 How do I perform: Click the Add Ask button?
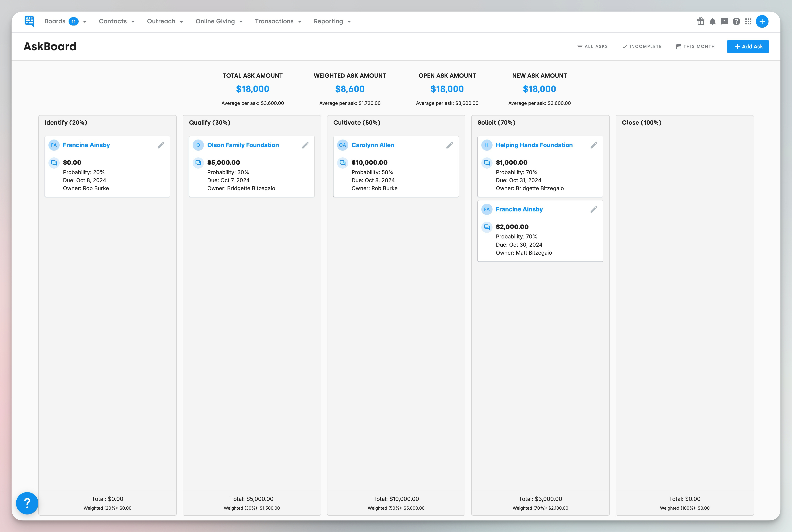747,47
